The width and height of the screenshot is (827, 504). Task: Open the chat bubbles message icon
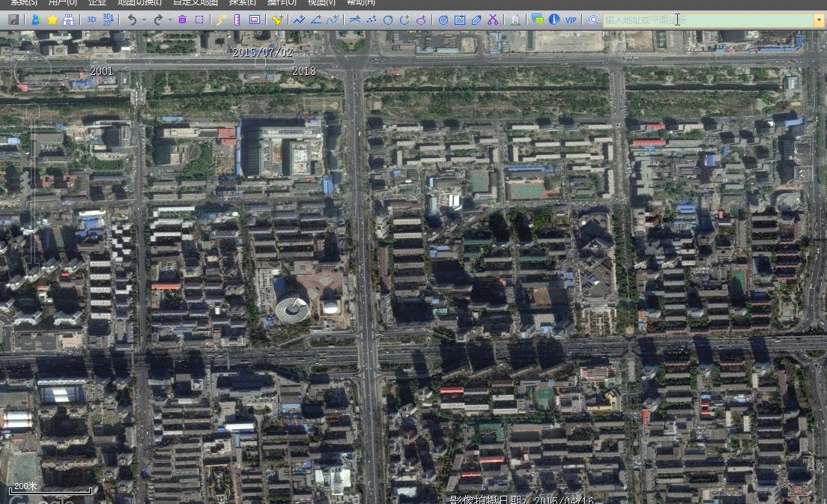pos(537,20)
